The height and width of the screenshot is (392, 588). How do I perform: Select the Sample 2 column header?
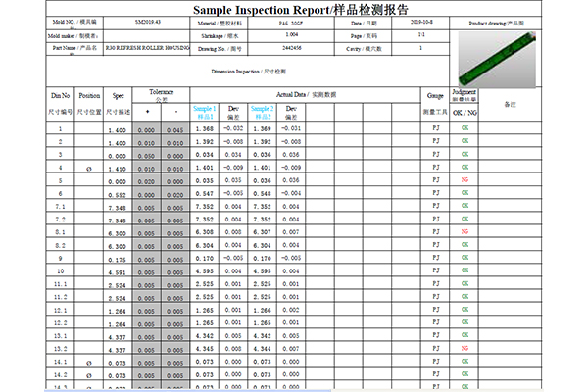(262, 112)
